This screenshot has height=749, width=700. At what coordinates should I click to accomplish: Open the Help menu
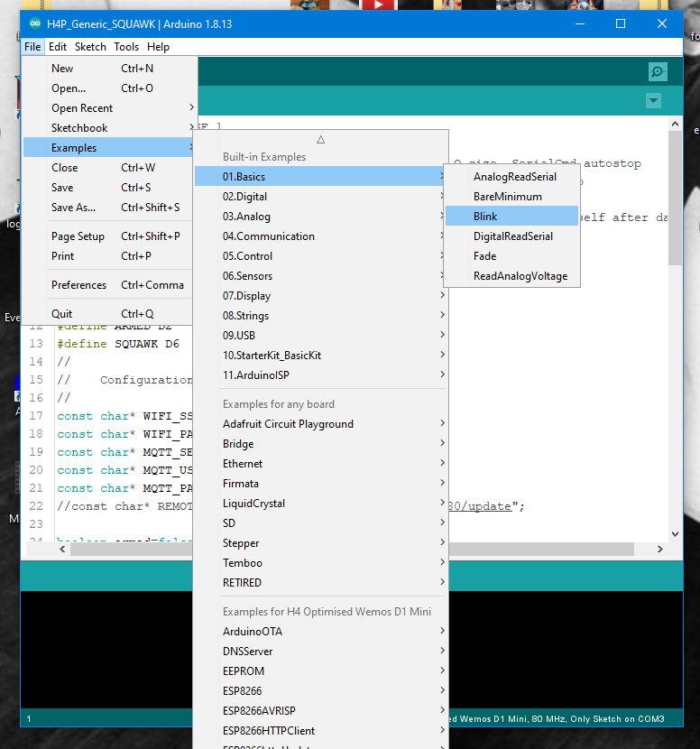158,47
